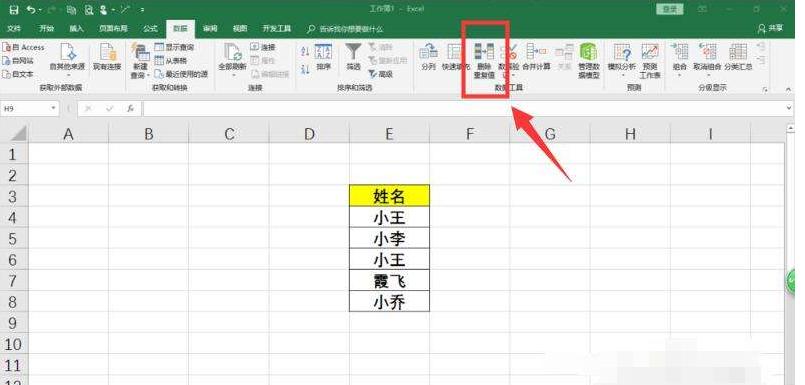Select column H header
805x385 pixels.
click(630, 134)
